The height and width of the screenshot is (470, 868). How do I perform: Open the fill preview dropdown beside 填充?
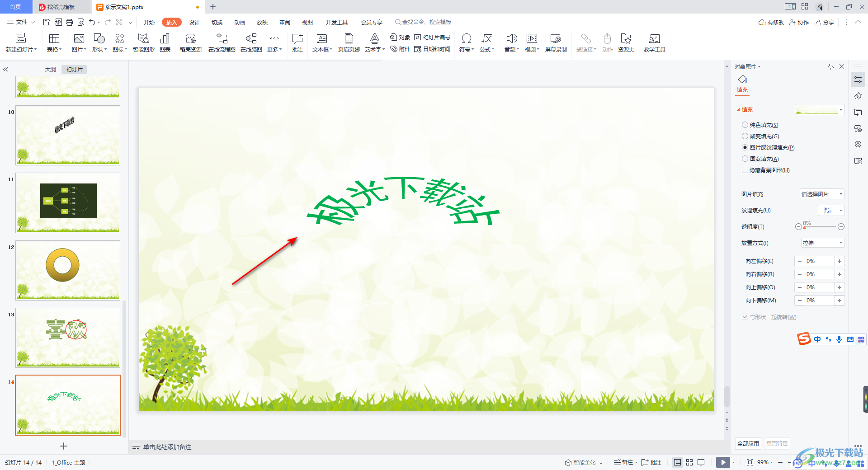point(820,109)
